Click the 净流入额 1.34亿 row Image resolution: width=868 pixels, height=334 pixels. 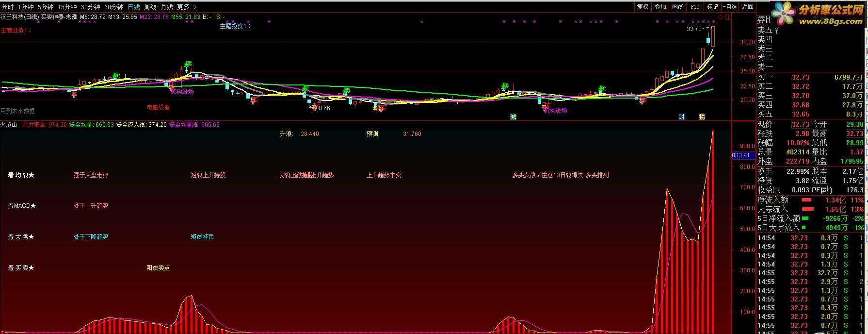(x=812, y=200)
